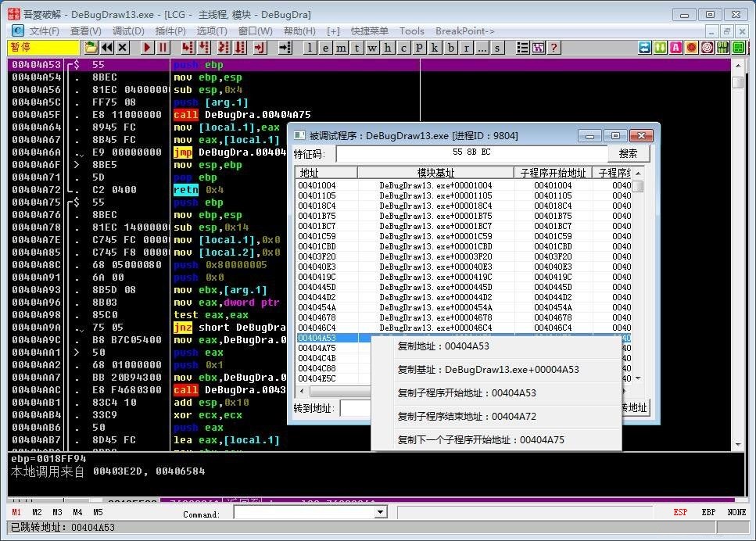The image size is (756, 541).
Task: Choose 复制下一个子程序开始地址 entry
Action: 496,439
